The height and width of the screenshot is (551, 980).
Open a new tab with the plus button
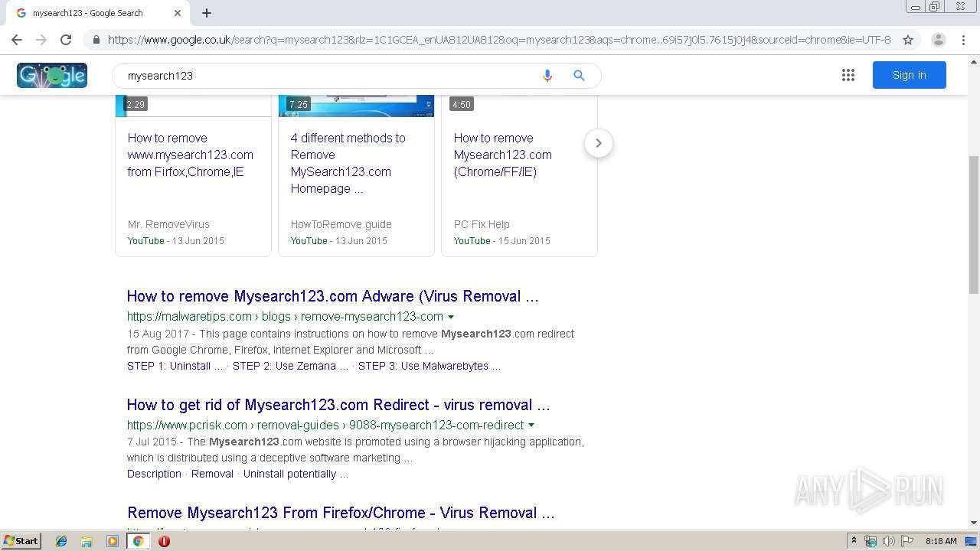click(x=207, y=13)
